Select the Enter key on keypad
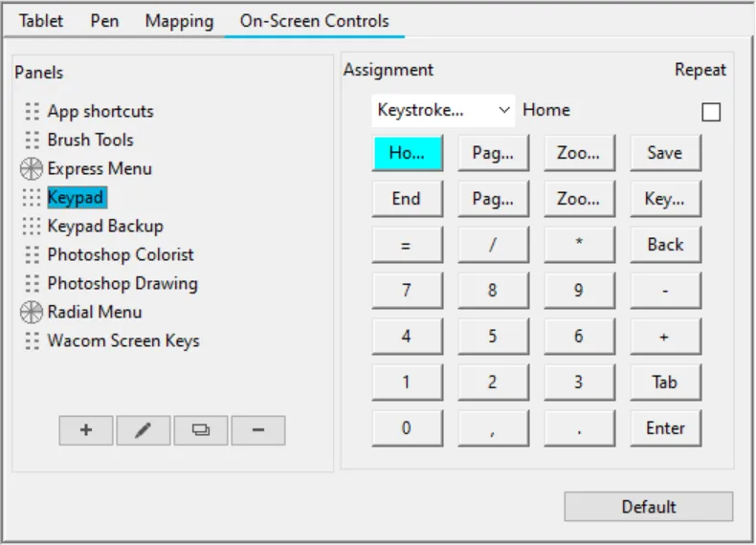 click(x=664, y=428)
